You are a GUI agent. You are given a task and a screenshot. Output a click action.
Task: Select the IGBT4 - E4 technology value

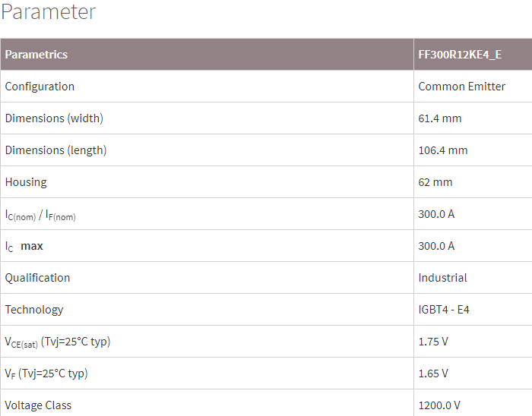[x=444, y=310]
